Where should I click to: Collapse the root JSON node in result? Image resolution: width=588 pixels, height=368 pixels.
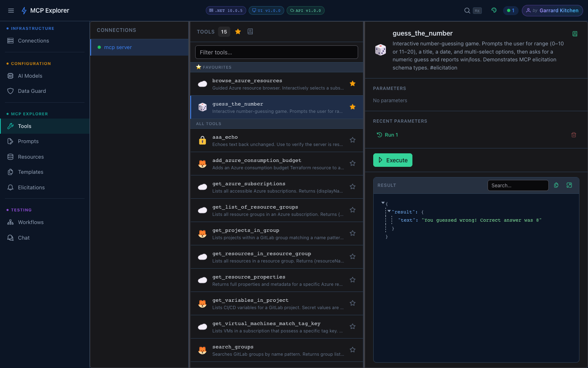tap(383, 203)
